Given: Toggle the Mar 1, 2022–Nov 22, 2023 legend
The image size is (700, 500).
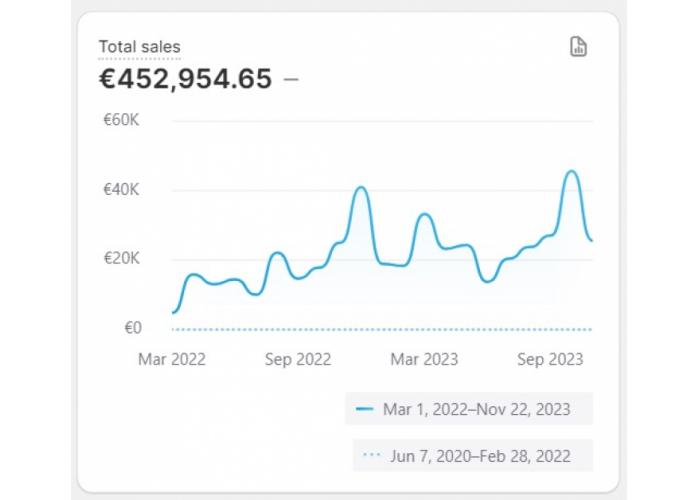Looking at the screenshot, I should point(469,409).
